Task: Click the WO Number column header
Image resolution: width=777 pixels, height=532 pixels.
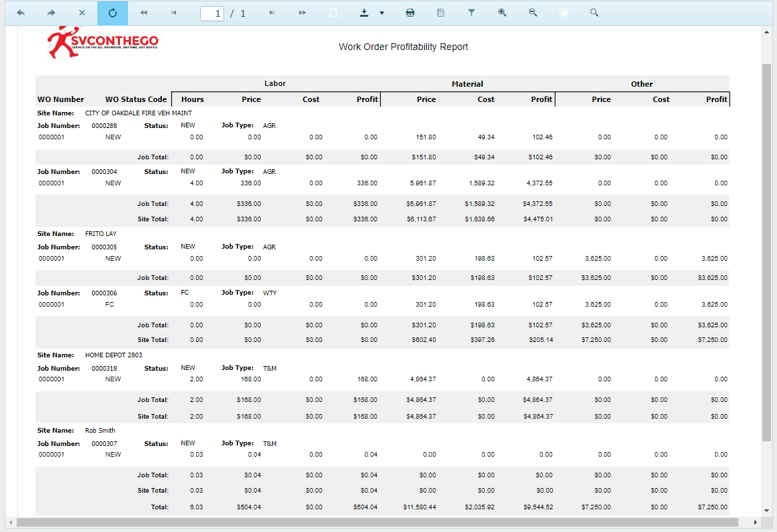Action: pos(61,99)
